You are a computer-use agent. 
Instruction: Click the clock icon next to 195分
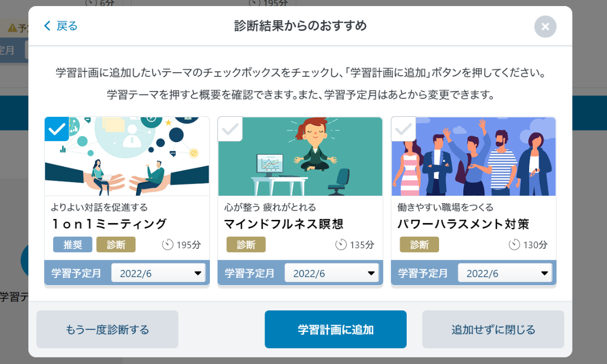168,245
